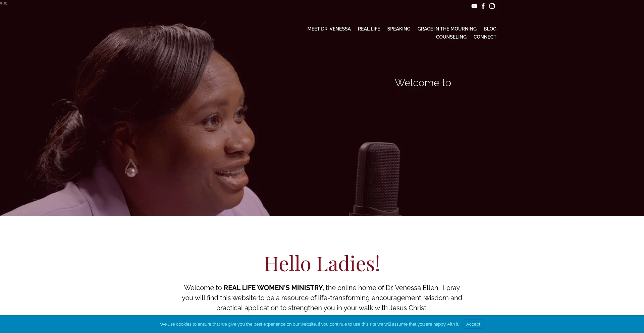Click the cookie usage notice text
The width and height of the screenshot is (644, 333).
coord(309,324)
